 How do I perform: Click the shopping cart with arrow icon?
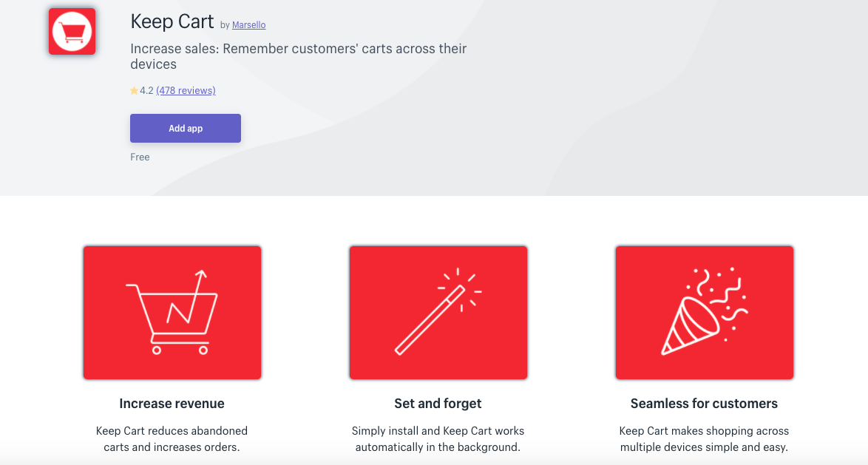click(x=172, y=312)
